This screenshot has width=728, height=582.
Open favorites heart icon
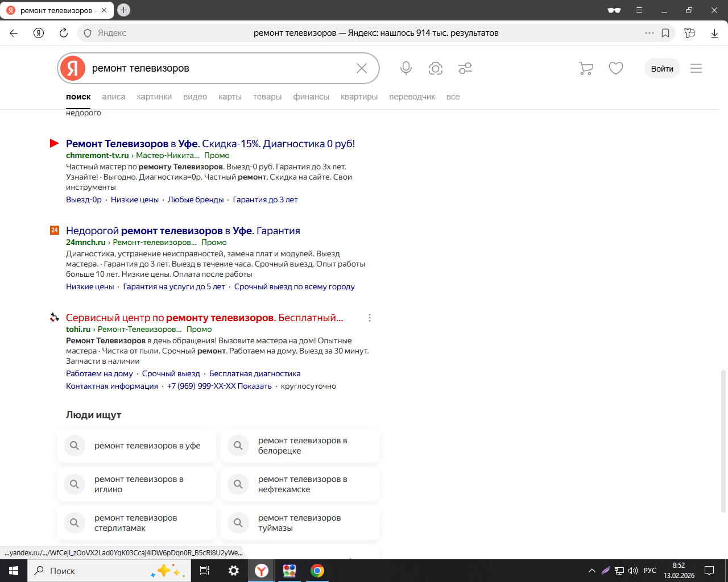tap(616, 68)
